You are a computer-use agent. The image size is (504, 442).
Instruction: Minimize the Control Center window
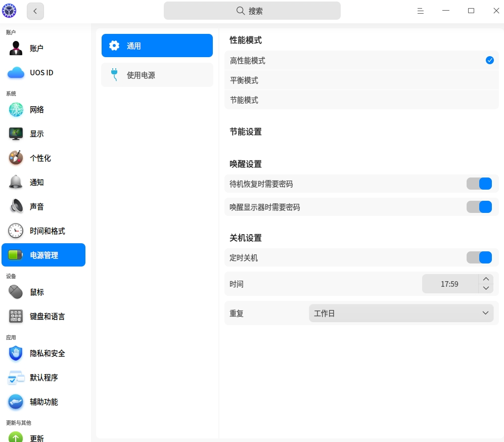(446, 11)
